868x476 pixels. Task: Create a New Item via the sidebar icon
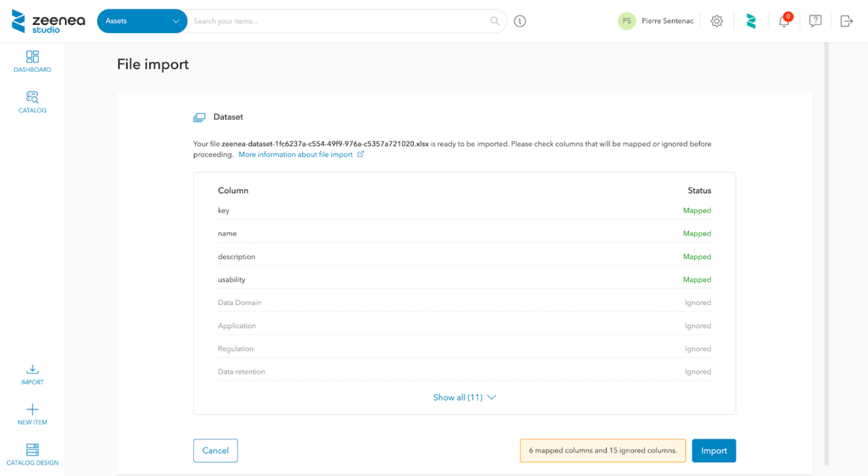pos(32,414)
